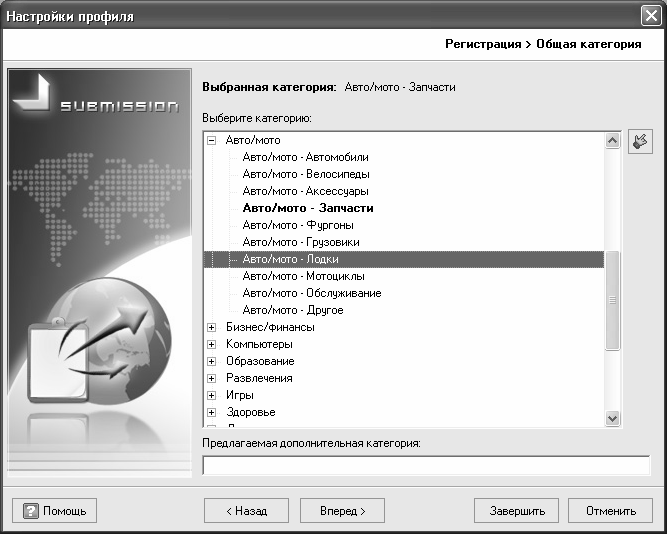Expand the Развлечения category node
This screenshot has width=667, height=534.
point(212,378)
